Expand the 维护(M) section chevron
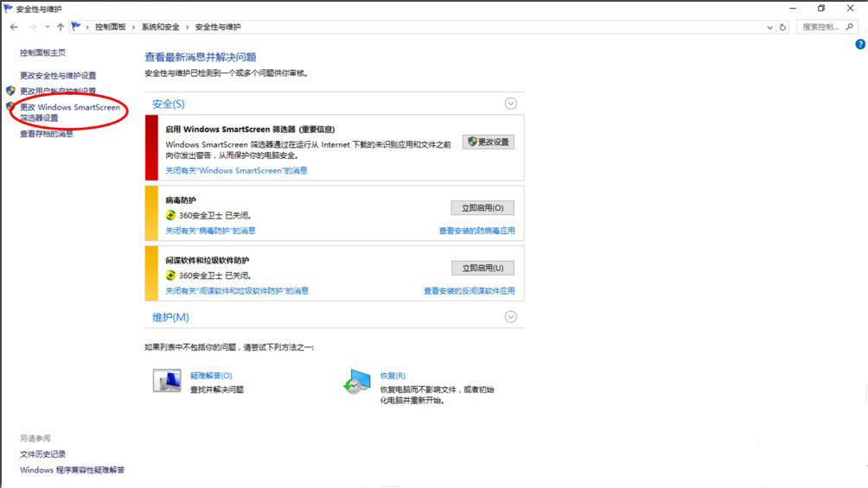The image size is (868, 488). (510, 317)
